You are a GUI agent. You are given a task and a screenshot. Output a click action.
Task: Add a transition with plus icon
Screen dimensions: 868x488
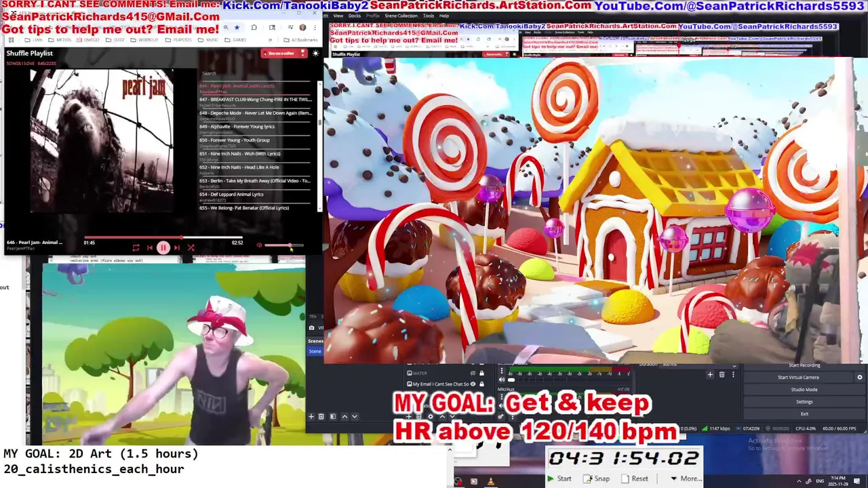[710, 375]
